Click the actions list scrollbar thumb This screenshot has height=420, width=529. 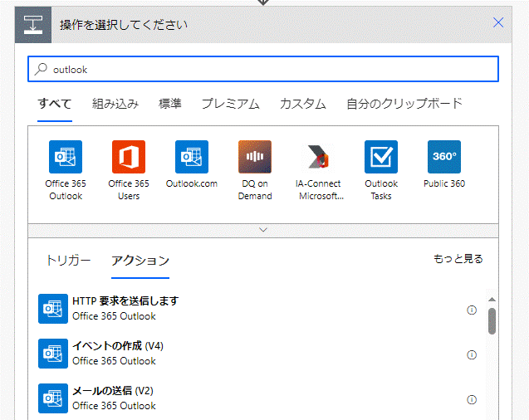tap(492, 321)
